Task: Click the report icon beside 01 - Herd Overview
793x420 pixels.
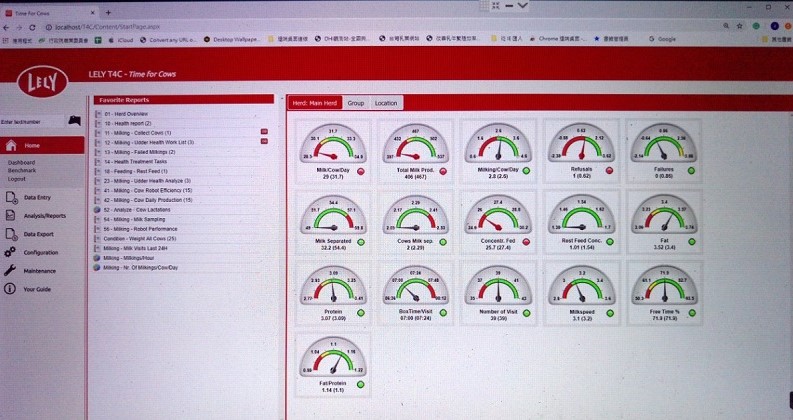Action: (98, 114)
